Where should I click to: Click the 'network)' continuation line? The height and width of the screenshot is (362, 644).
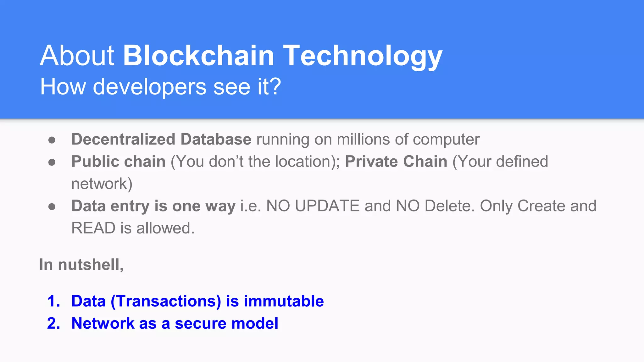(x=102, y=184)
